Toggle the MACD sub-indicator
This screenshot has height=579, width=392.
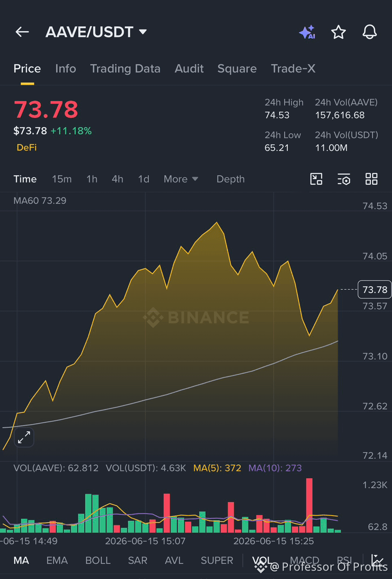(x=304, y=561)
